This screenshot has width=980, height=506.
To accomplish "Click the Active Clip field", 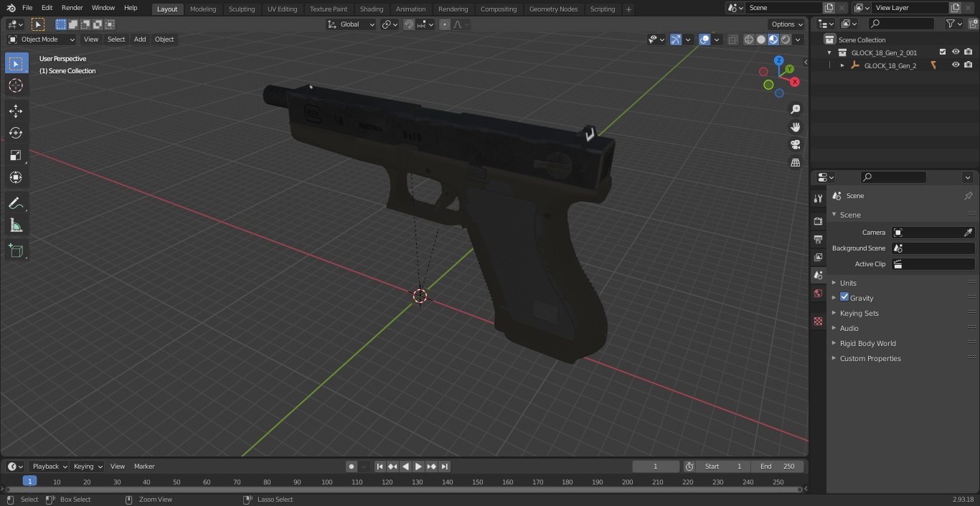I will tap(933, 264).
